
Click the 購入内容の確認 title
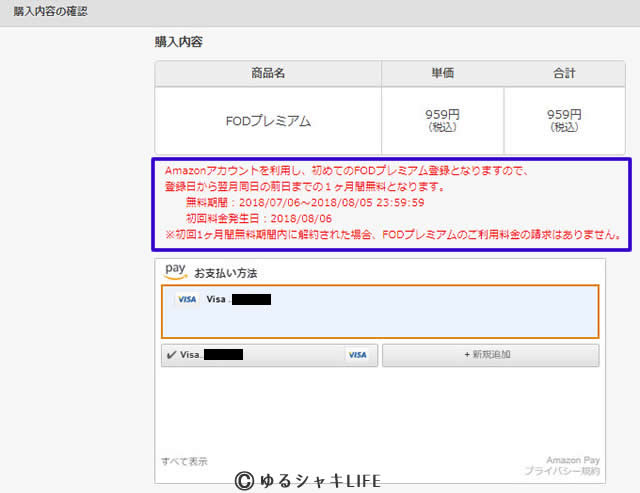(51, 11)
